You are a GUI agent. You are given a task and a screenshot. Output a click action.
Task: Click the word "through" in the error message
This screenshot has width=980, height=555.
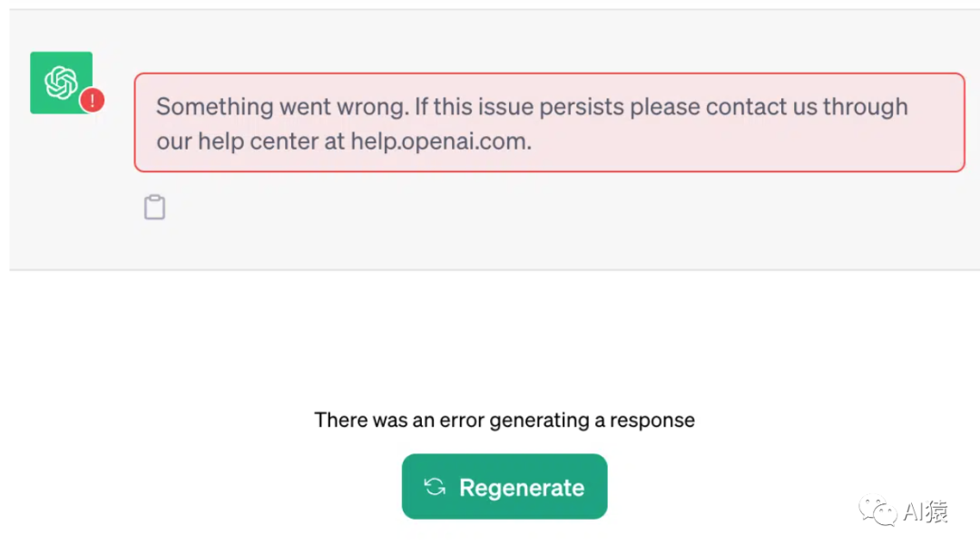point(865,107)
